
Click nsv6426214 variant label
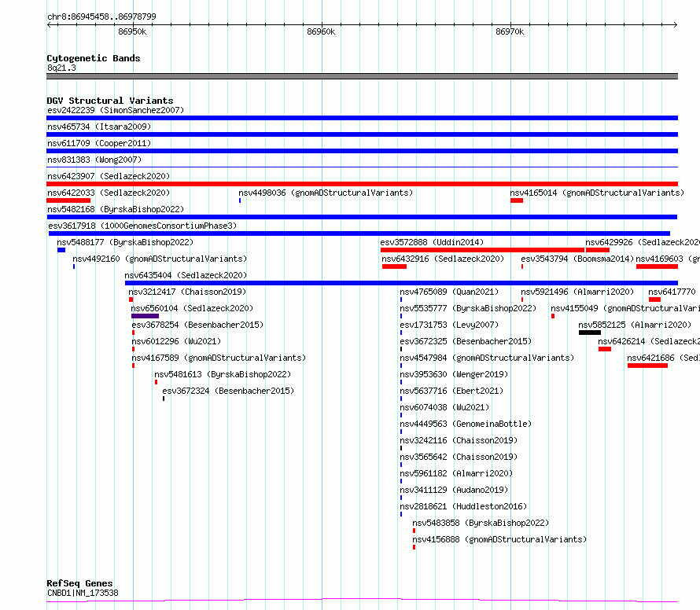[649, 341]
